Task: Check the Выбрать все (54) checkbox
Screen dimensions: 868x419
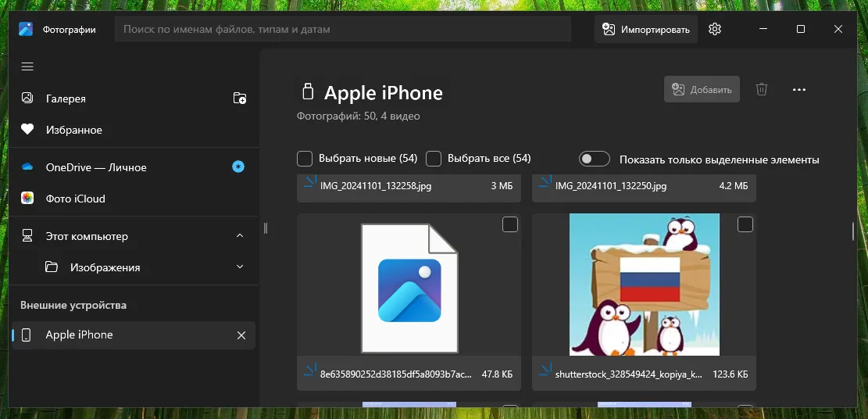Action: [x=434, y=159]
